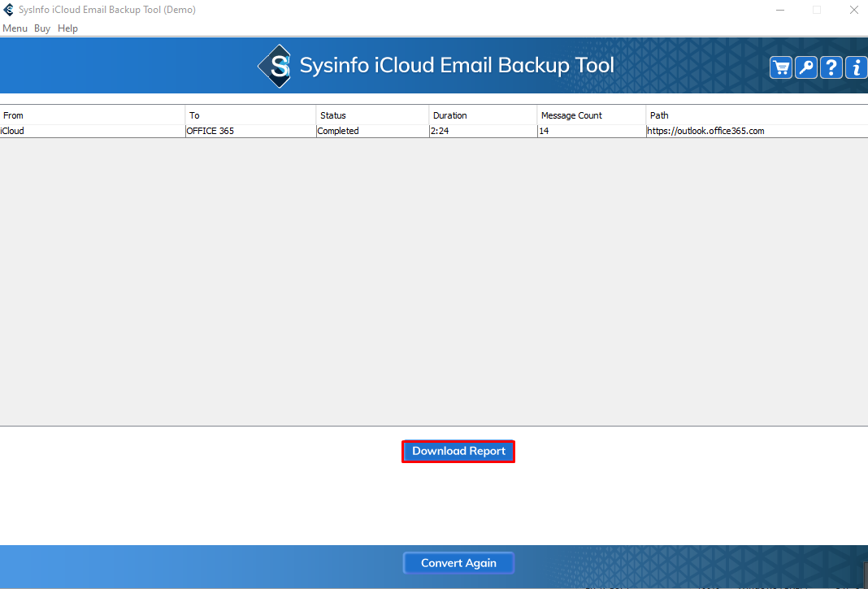Click the Duration column header
Screen dimensions: 868x589
pos(450,115)
